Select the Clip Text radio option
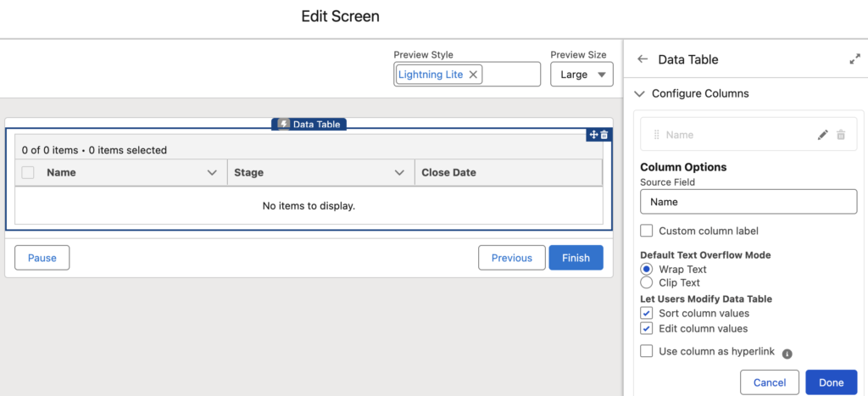The width and height of the screenshot is (868, 396). [x=646, y=282]
